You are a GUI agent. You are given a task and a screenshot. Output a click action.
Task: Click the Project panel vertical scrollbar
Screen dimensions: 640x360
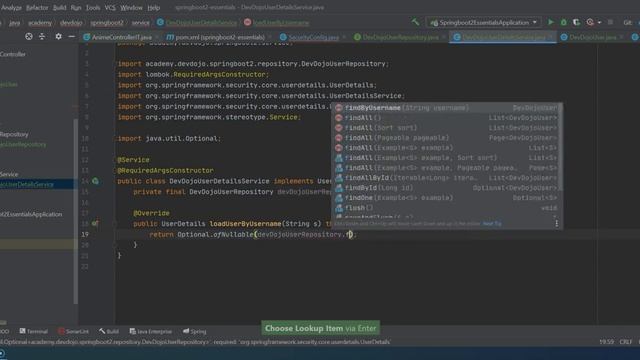[x=75, y=211]
